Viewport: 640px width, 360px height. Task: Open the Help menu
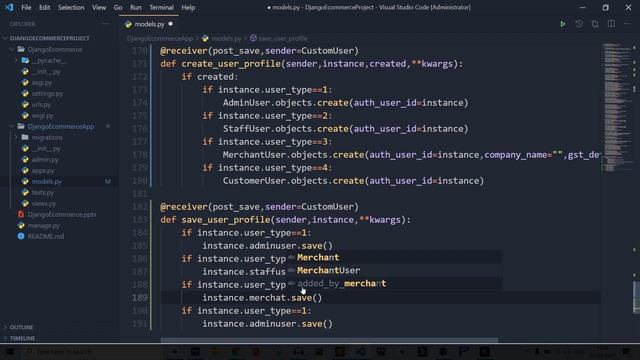click(188, 7)
